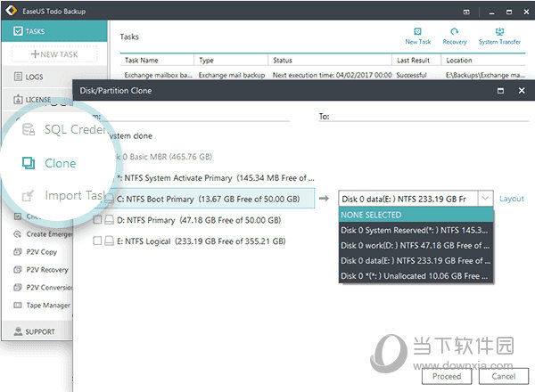Open the Layout link
This screenshot has width=535, height=392.
[512, 199]
